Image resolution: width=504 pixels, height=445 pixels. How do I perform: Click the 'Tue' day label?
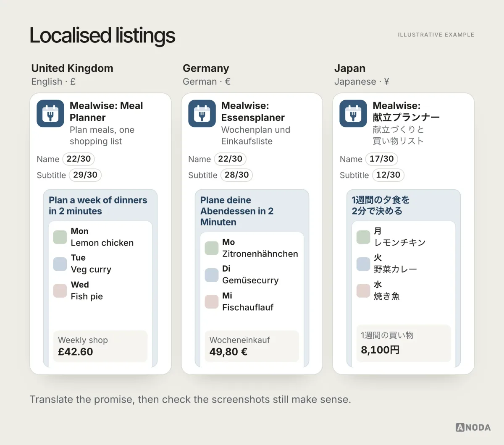click(x=78, y=258)
